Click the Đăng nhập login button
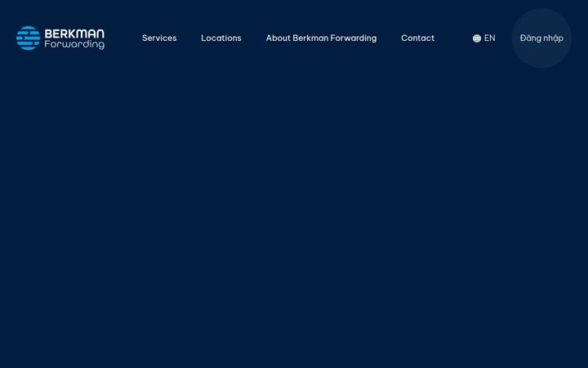Image resolution: width=588 pixels, height=368 pixels. (x=541, y=38)
